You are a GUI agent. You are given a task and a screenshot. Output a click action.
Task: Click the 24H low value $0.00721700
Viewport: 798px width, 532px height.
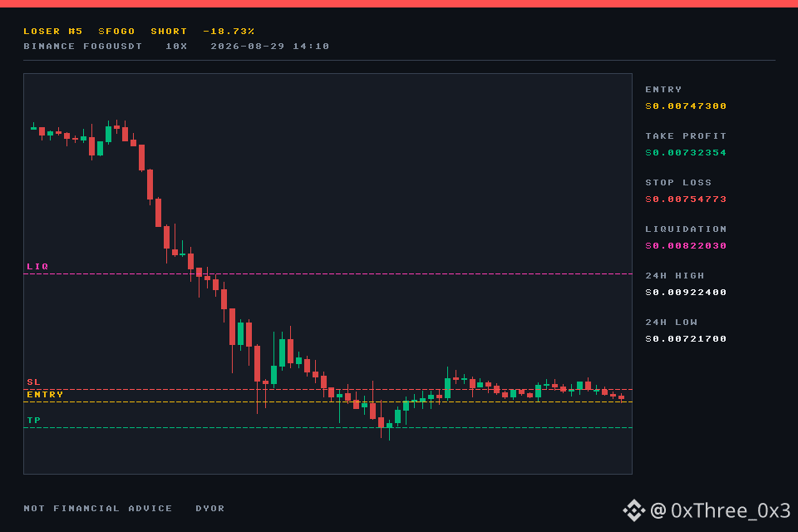click(x=686, y=339)
